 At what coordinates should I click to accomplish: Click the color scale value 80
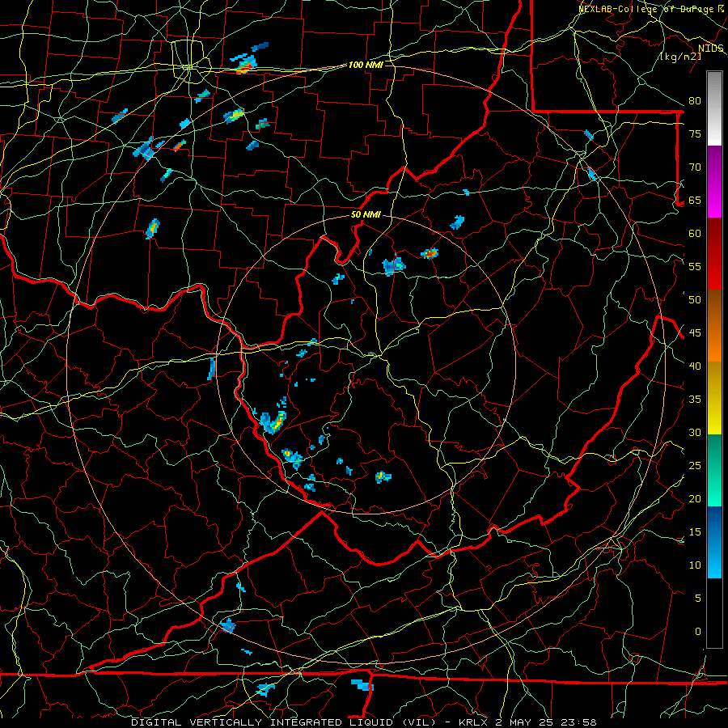(x=695, y=101)
